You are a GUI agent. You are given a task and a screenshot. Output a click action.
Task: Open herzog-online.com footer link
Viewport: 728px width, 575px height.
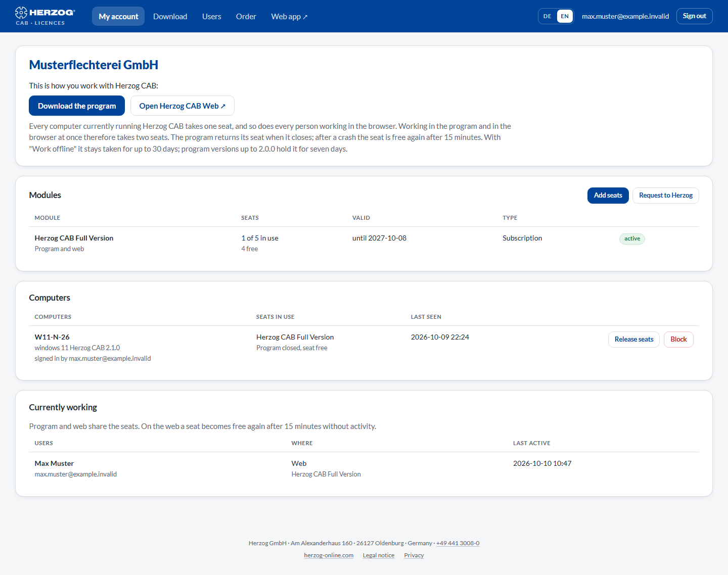pyautogui.click(x=329, y=555)
